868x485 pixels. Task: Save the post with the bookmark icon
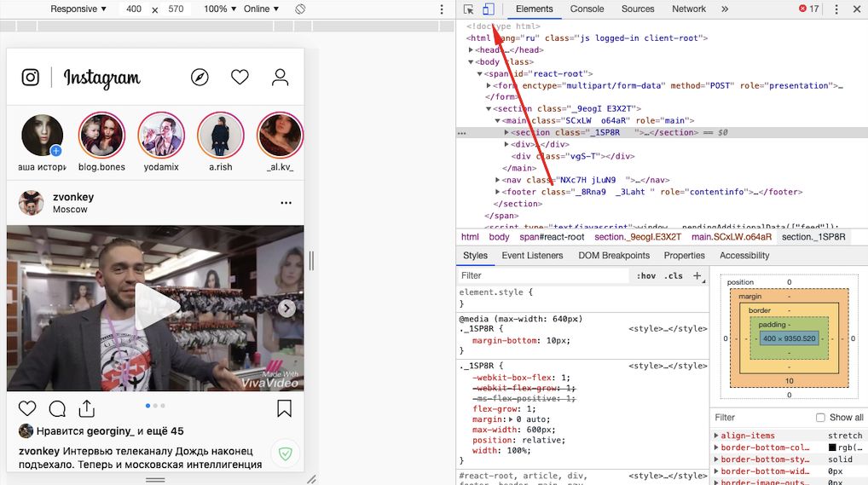point(284,408)
